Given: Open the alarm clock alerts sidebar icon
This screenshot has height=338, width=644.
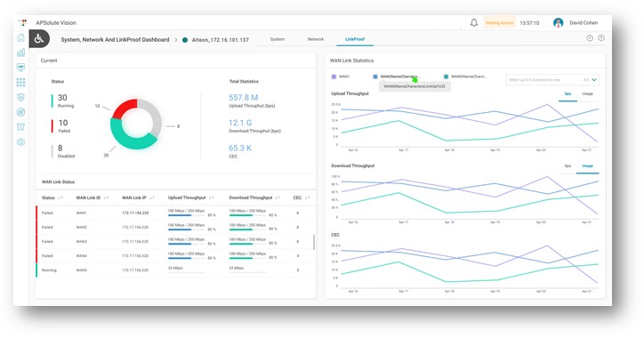Looking at the screenshot, I should tap(20, 127).
